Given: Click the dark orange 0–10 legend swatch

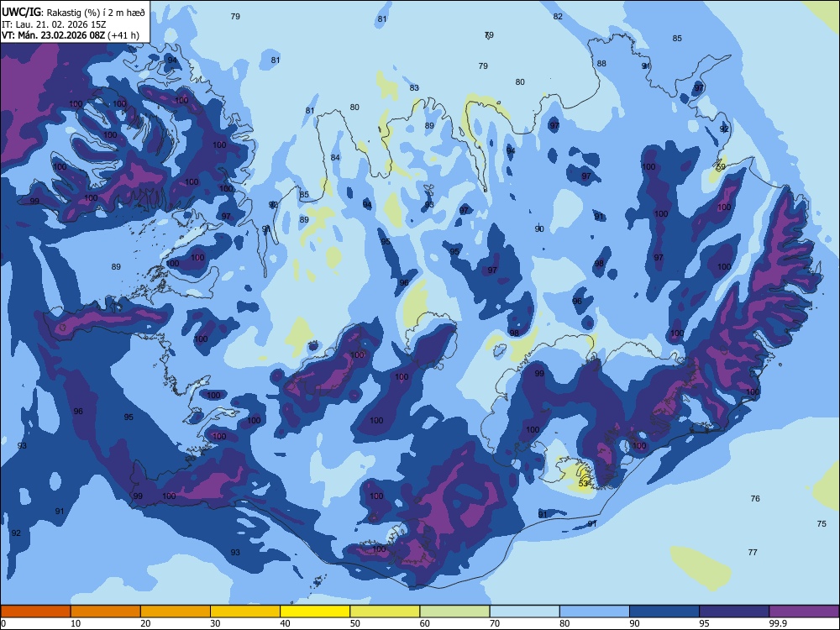Looking at the screenshot, I should pos(35,612).
